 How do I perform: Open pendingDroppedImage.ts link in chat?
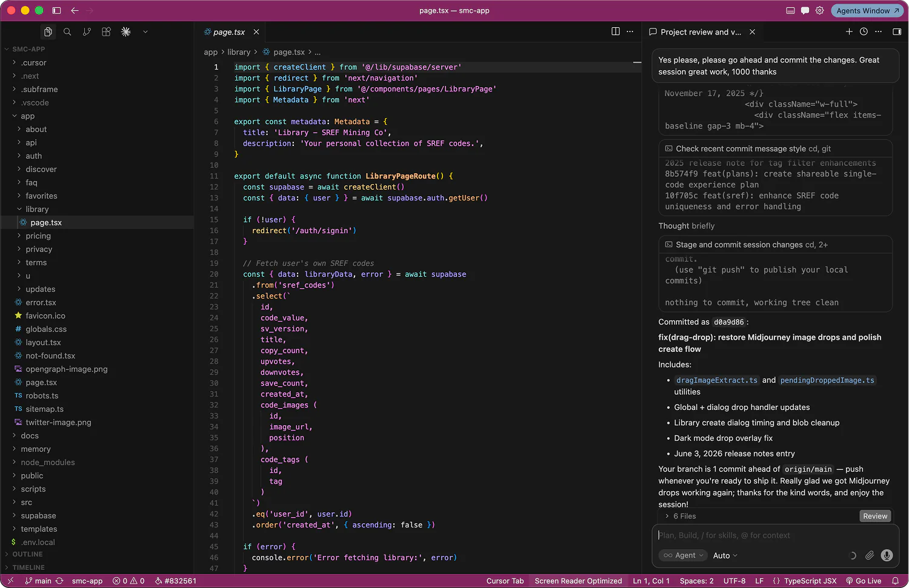point(827,380)
